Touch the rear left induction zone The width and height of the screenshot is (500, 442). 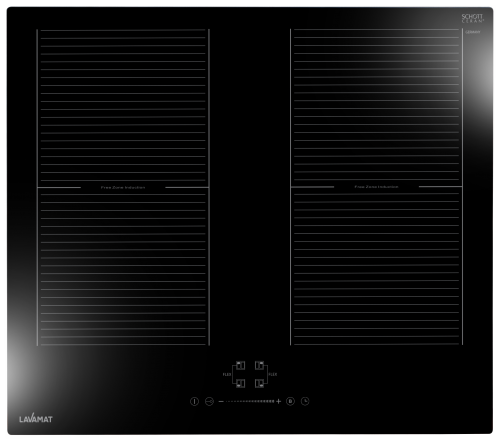coord(123,107)
